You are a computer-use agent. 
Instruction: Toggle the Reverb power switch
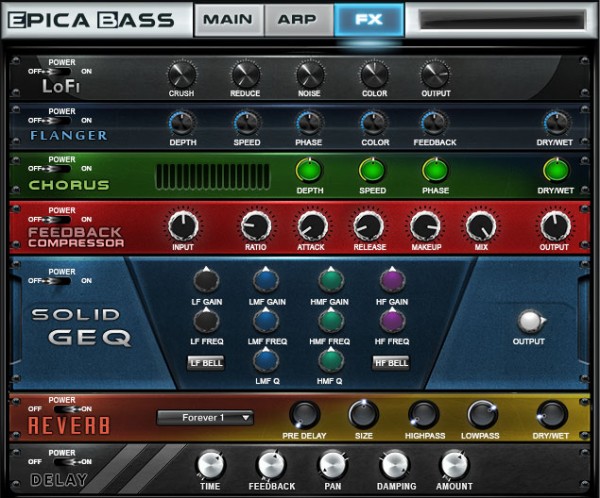[67, 409]
